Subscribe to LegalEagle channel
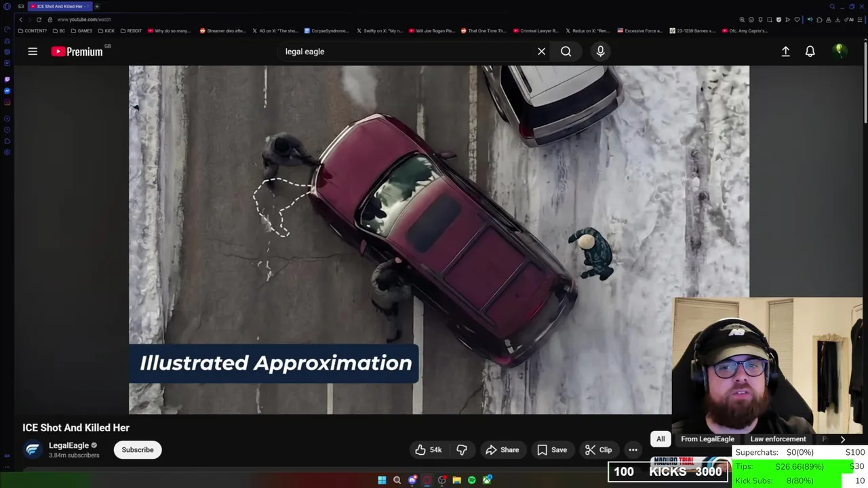Screen dimensions: 868x488 [x=138, y=450]
